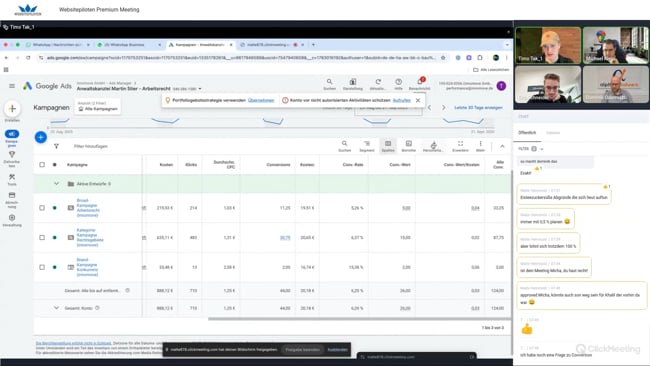This screenshot has width=650, height=366.
Task: Open the Tools sidebar icon
Action: 12,177
